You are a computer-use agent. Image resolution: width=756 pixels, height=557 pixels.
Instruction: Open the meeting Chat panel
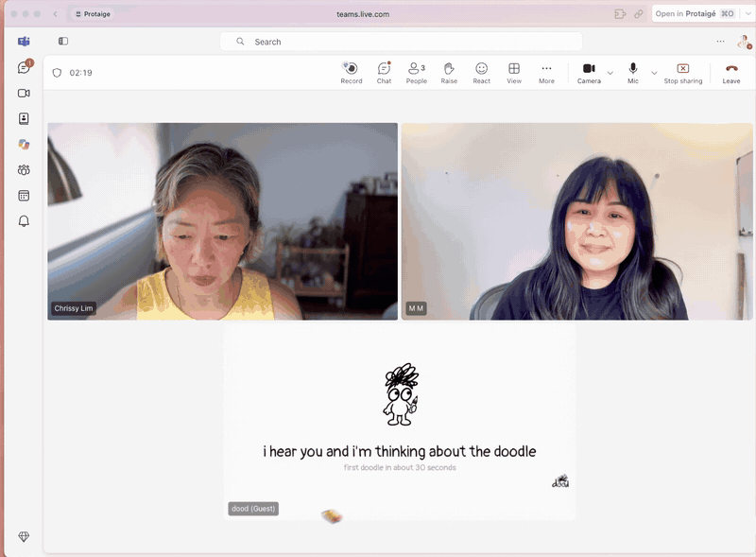click(384, 73)
